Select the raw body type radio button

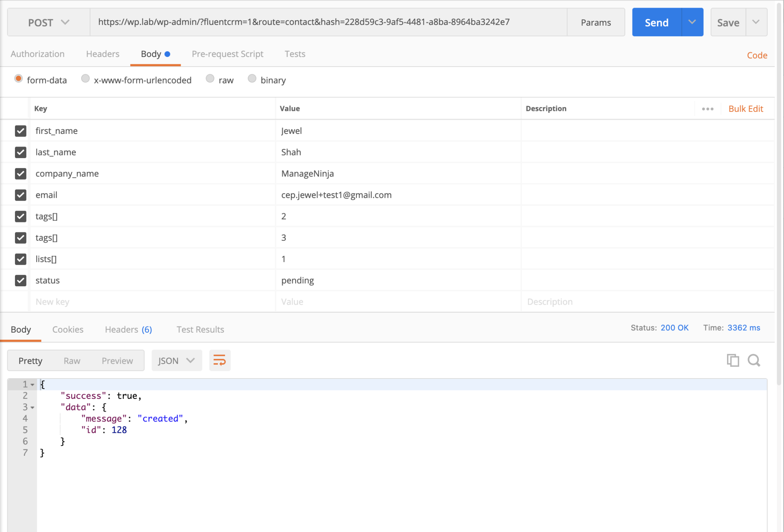point(210,78)
